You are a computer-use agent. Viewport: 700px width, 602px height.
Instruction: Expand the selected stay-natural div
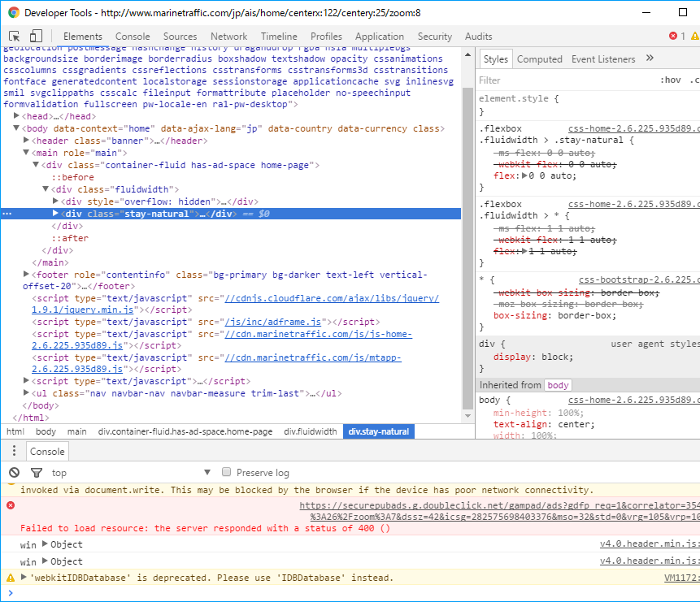click(x=55, y=214)
